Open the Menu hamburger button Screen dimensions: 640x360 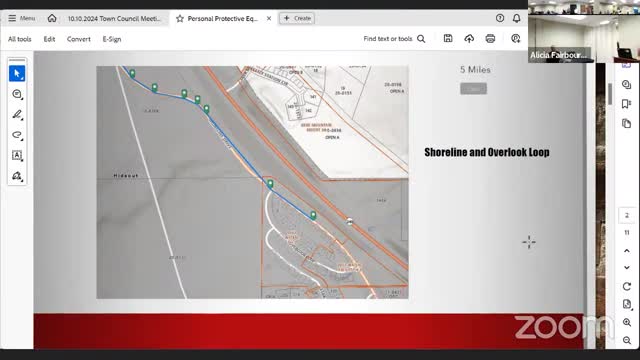(x=22, y=18)
